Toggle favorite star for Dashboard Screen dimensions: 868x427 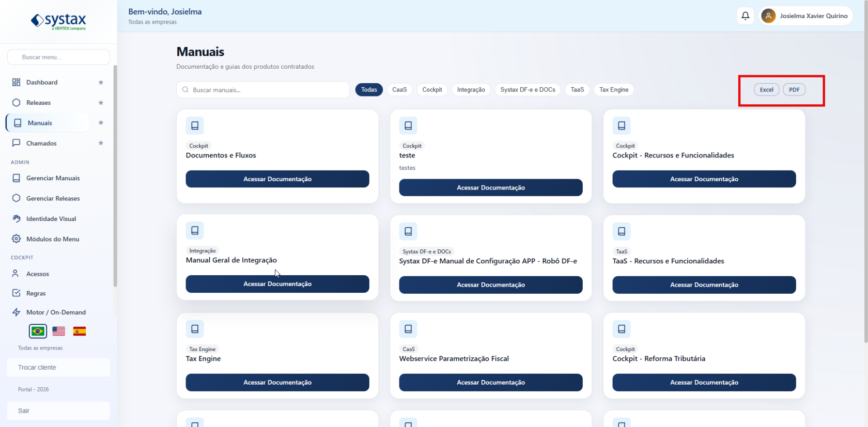click(101, 83)
